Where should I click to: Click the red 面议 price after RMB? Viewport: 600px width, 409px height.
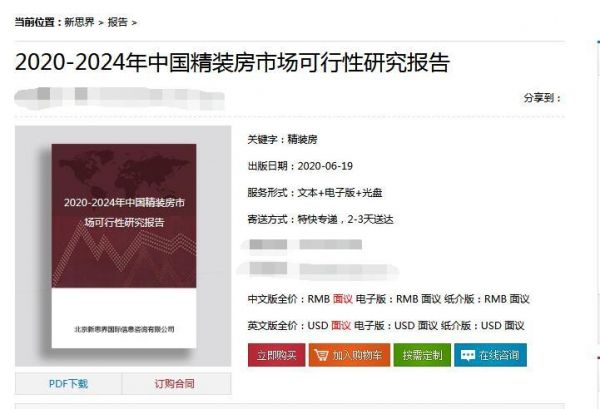pos(342,299)
